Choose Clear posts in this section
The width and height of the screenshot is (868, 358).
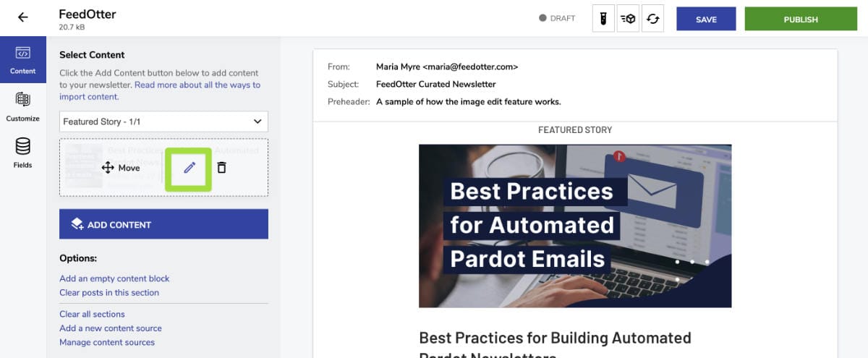click(109, 293)
